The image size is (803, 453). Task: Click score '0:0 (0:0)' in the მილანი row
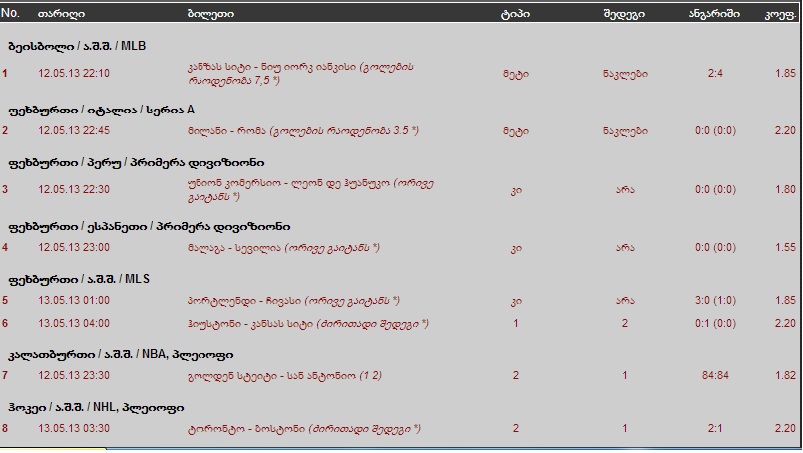point(715,131)
